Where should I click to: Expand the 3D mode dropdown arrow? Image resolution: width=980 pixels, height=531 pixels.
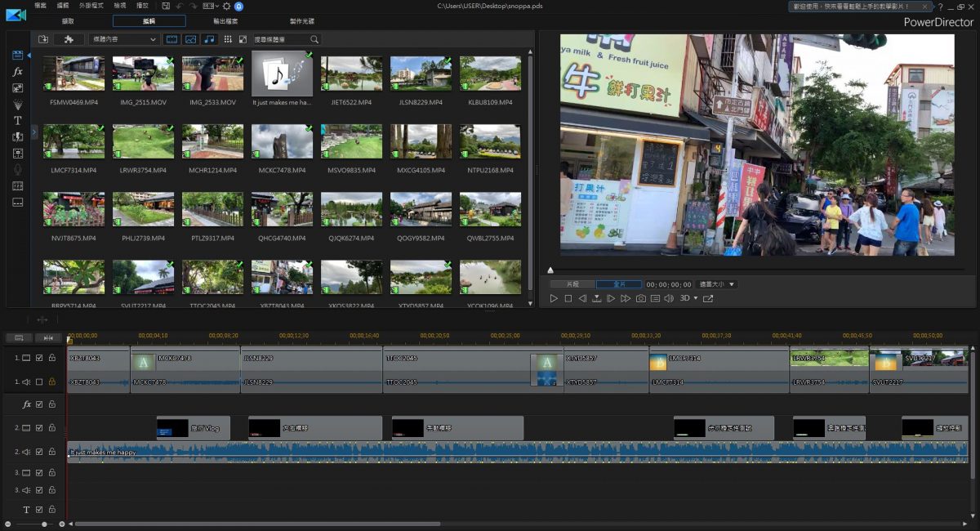(x=695, y=299)
